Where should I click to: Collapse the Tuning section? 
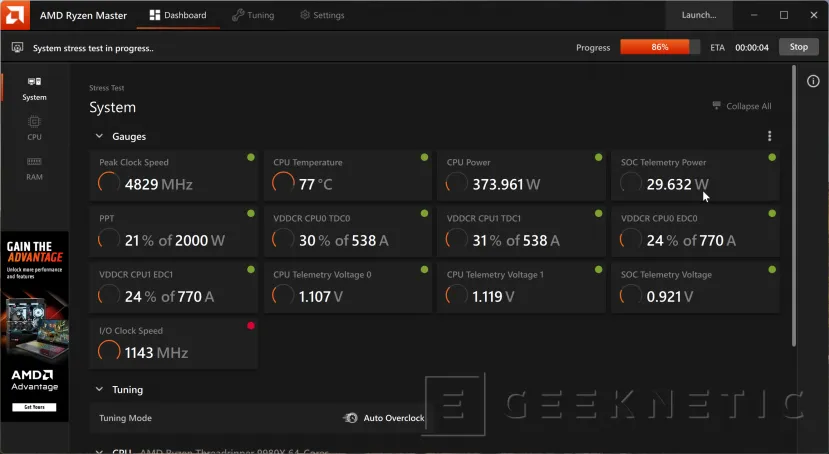99,390
